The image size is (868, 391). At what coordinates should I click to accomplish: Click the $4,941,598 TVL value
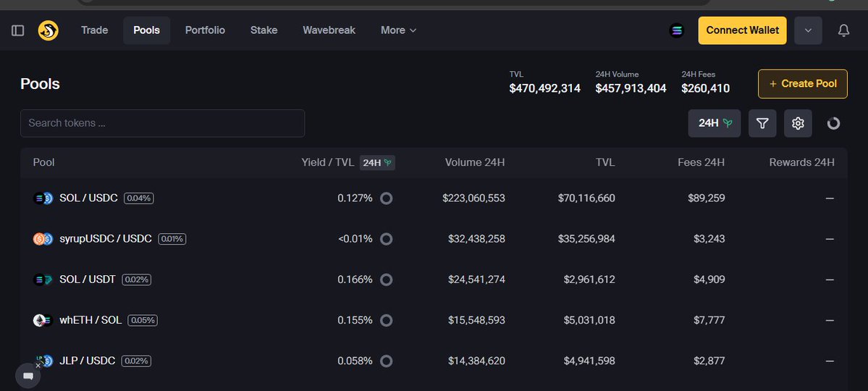point(589,361)
